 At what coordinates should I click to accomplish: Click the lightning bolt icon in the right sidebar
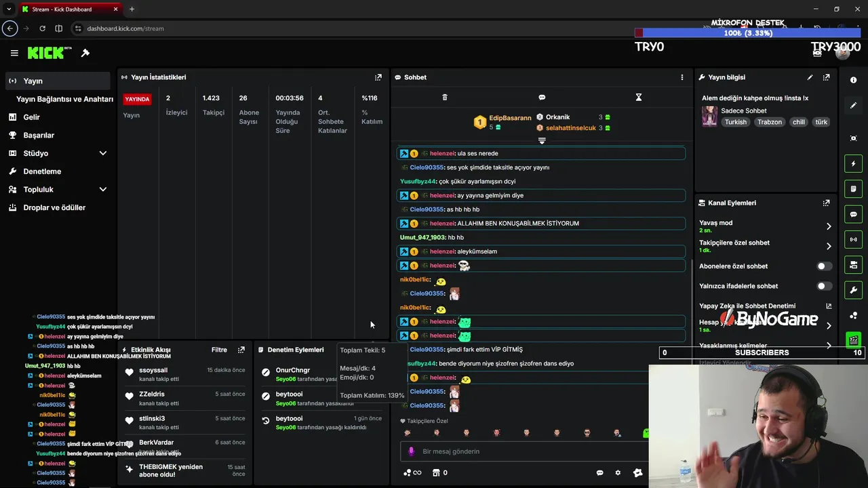(853, 163)
